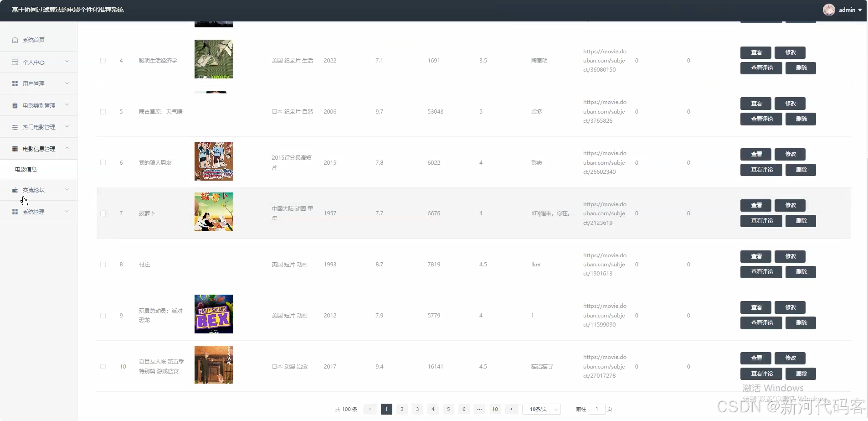Click the 用户管理 grid icon
Screen dimensions: 868x421
point(15,83)
